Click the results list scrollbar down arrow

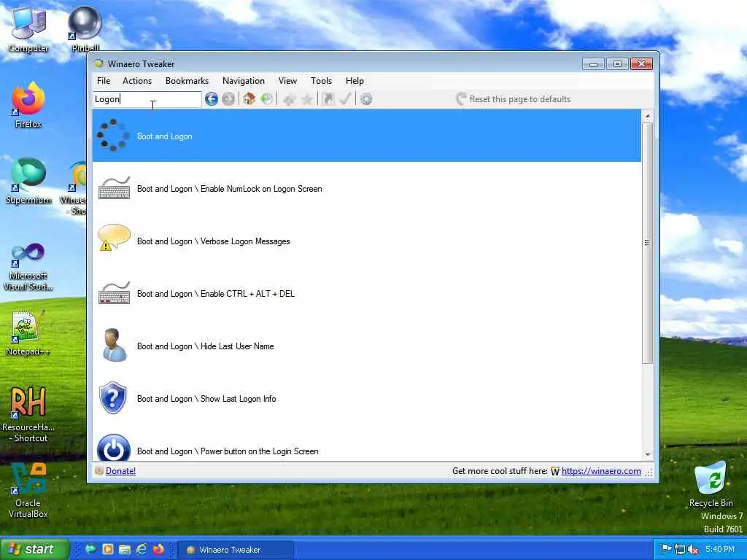(648, 455)
